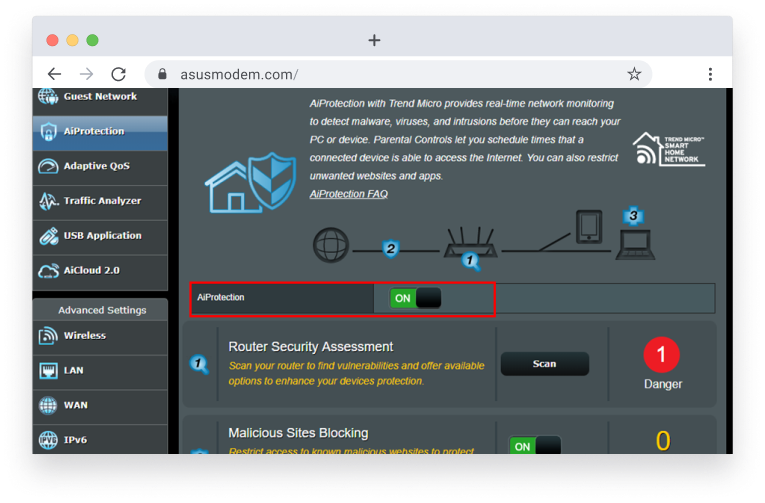Viewport: 765px width, 503px height.
Task: Open the WAN advanced settings
Action: (x=100, y=406)
